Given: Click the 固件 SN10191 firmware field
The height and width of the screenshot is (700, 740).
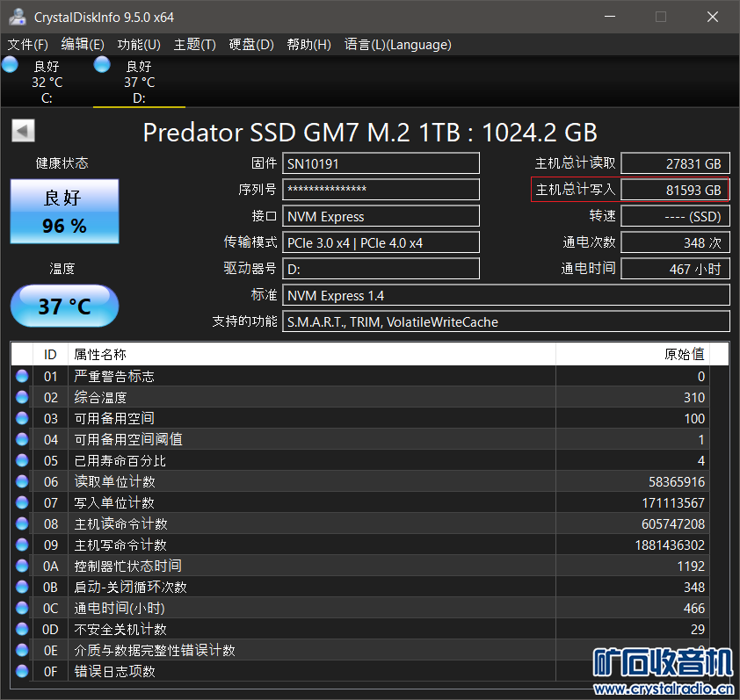Looking at the screenshot, I should click(x=381, y=163).
